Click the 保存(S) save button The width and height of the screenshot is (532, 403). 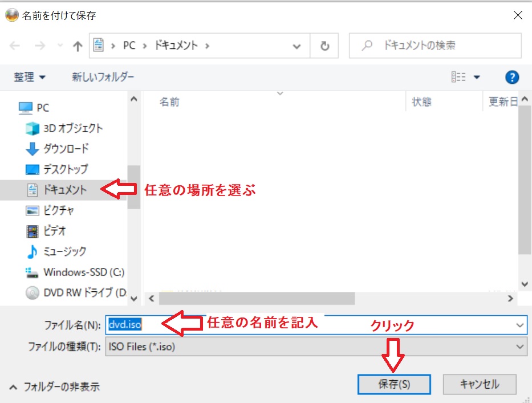click(394, 384)
